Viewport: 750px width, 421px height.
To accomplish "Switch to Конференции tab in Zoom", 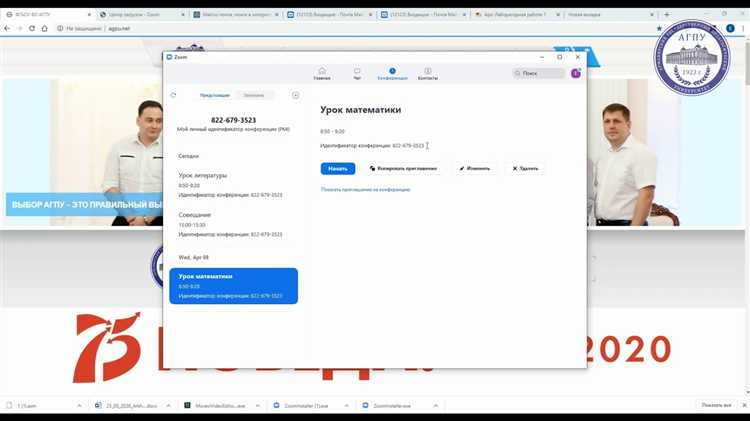I will pos(392,74).
